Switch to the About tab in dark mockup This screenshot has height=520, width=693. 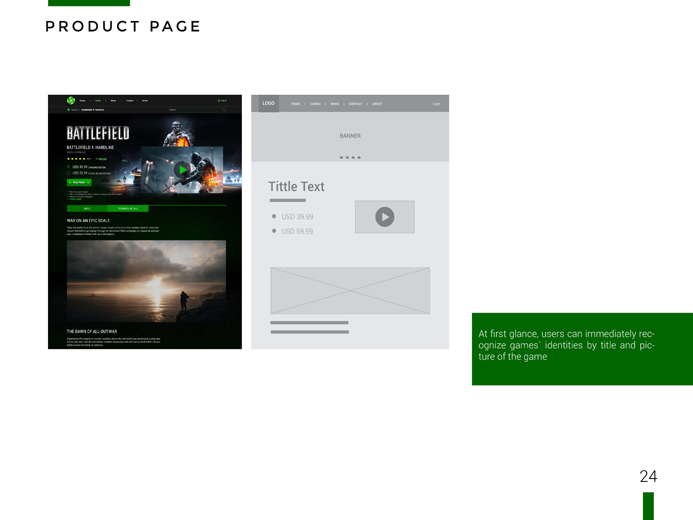point(87,209)
